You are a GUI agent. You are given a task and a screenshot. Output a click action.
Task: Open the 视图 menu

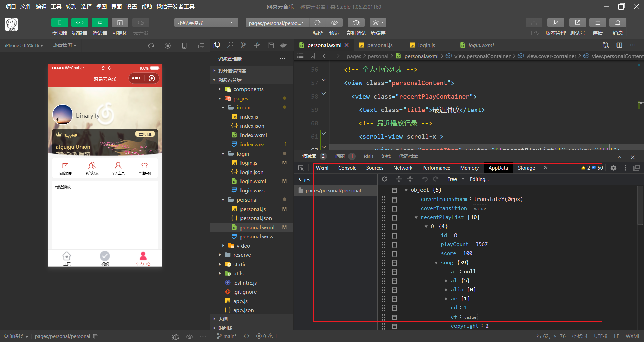tap(101, 6)
